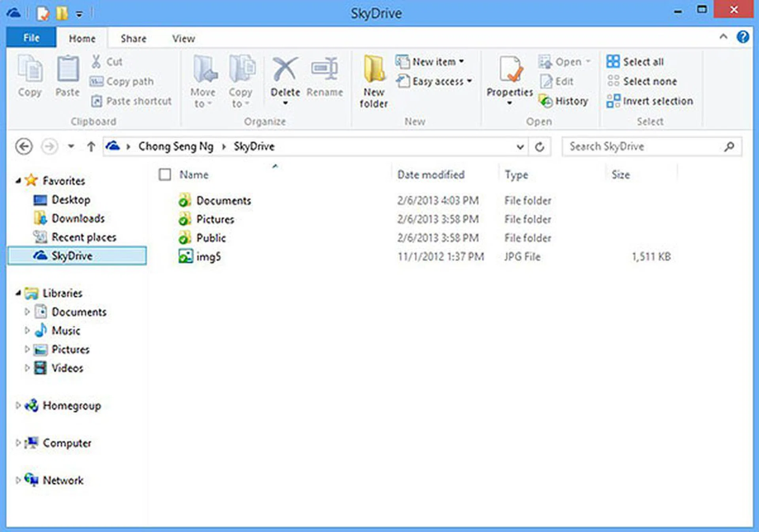Click Invert selection in ribbon

pyautogui.click(x=650, y=101)
